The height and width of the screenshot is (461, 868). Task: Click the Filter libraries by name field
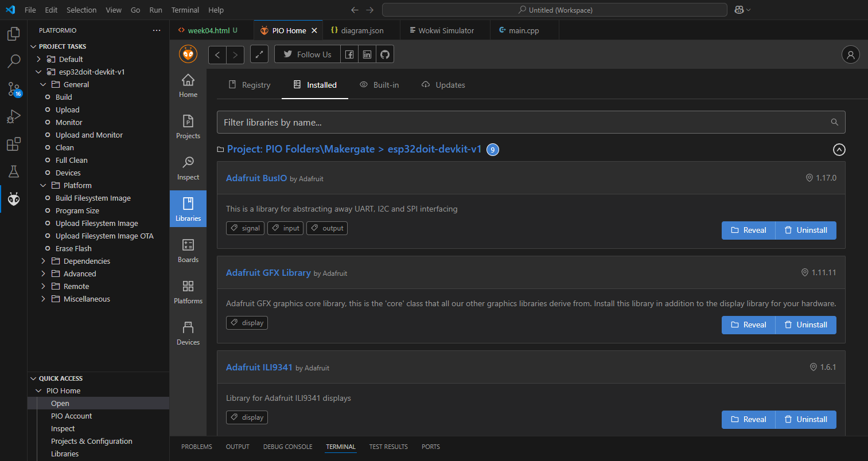click(x=531, y=122)
